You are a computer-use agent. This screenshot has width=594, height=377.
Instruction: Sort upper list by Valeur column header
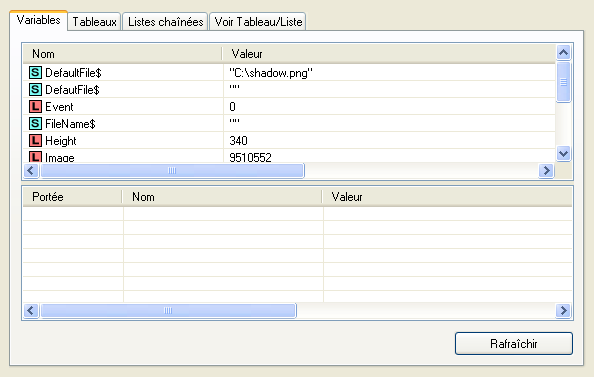click(389, 54)
